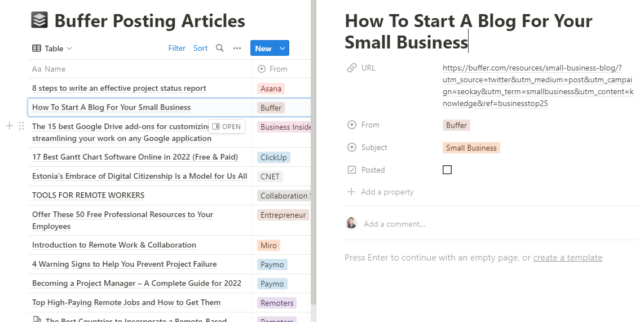Click Paymo tag in Project Manager row

click(x=272, y=284)
